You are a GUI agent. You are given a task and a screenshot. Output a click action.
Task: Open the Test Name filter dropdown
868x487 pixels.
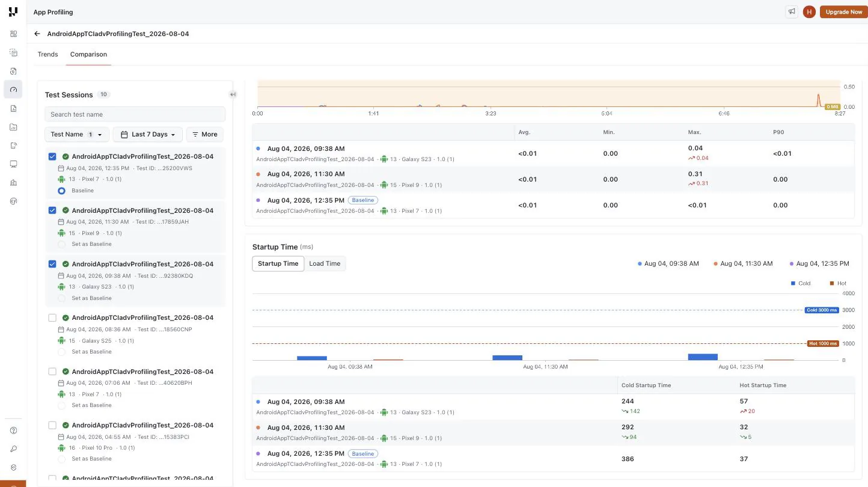pyautogui.click(x=77, y=134)
